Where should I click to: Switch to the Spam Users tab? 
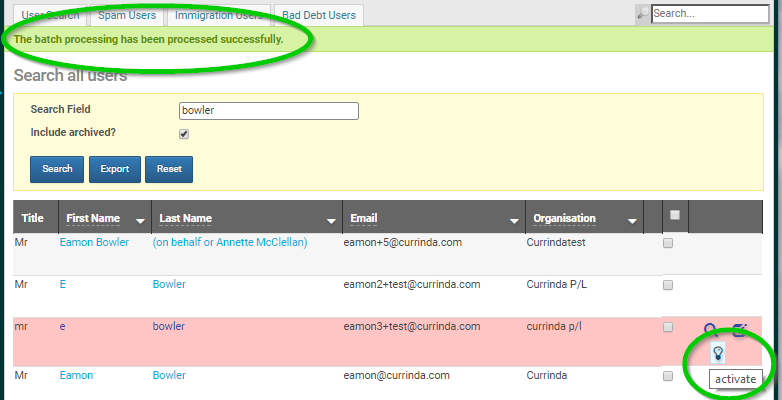127,15
